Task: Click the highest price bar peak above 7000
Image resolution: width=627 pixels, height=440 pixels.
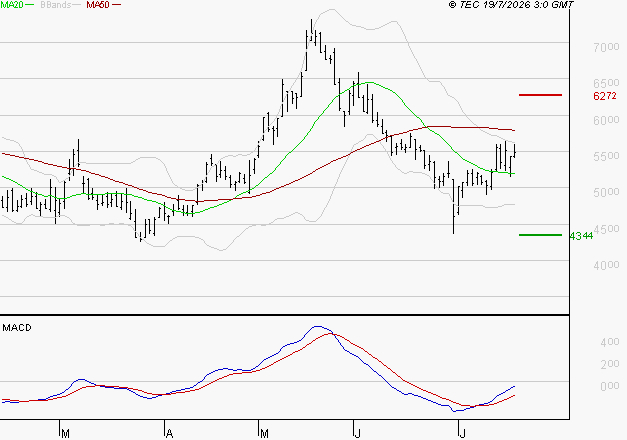Action: (x=312, y=21)
